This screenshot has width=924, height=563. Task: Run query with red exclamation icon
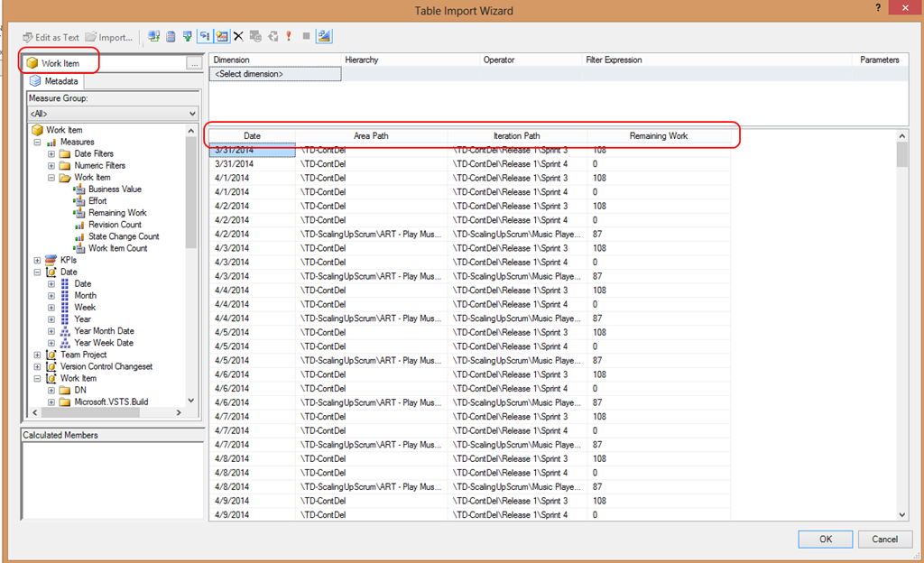[289, 37]
